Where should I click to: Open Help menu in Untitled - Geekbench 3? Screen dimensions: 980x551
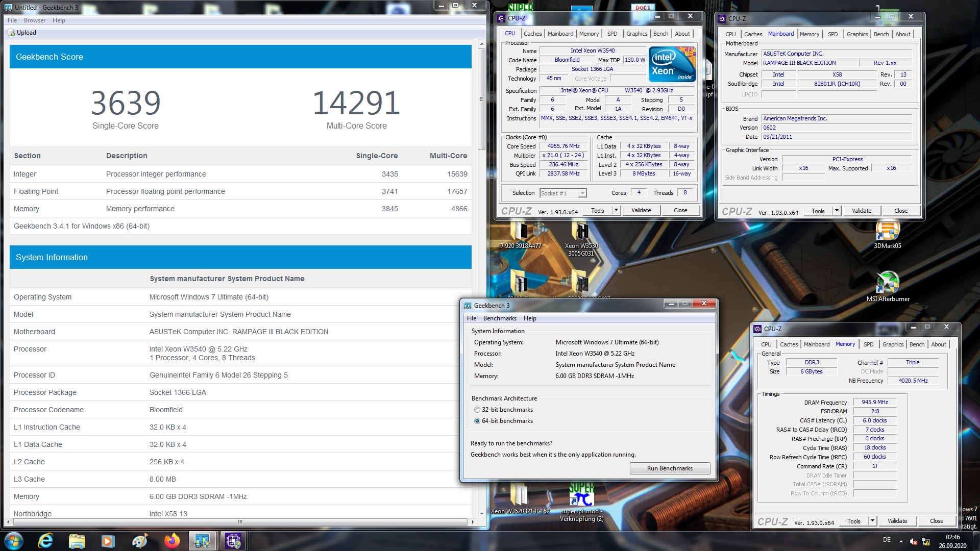pos(59,20)
